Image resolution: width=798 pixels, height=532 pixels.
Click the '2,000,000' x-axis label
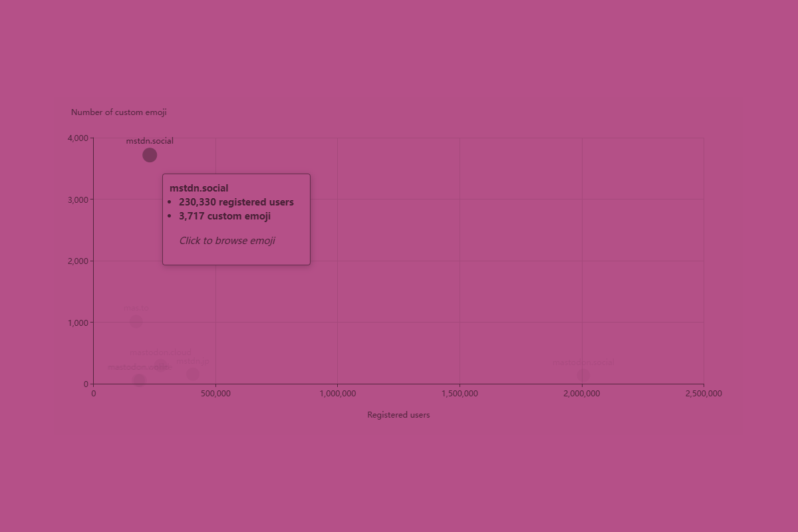(x=582, y=394)
